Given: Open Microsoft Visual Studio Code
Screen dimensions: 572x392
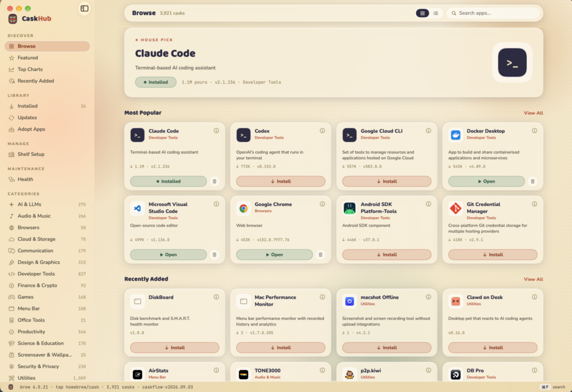Looking at the screenshot, I should click(x=168, y=255).
